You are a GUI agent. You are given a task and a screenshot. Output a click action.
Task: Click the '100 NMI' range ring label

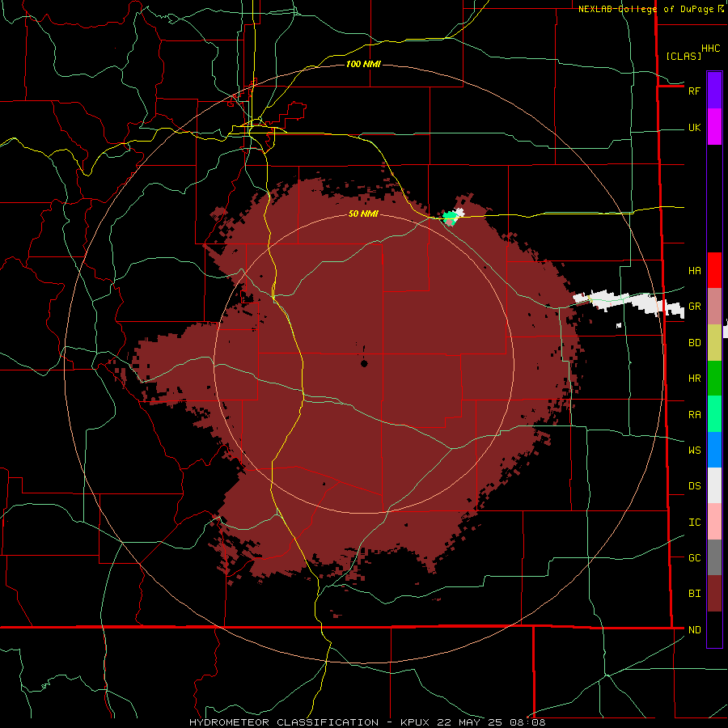coord(363,64)
